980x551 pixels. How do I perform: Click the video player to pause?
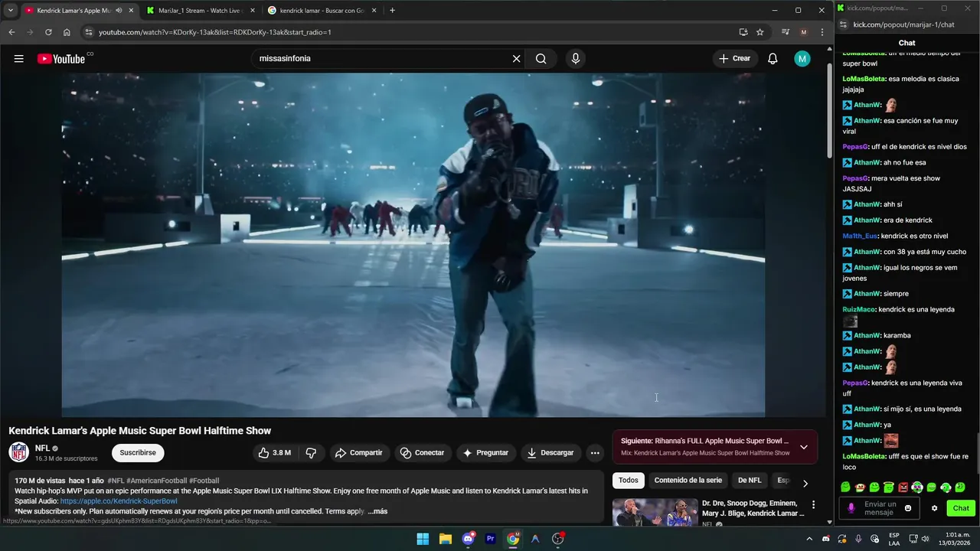click(413, 245)
